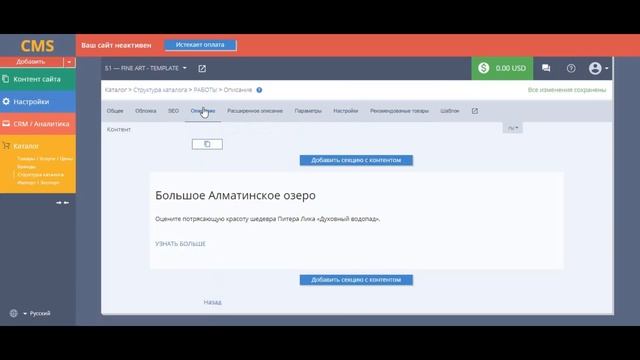Viewport: 640px width, 360px height.
Task: Click the УЗНАТЬ БОЛЬШЕ link
Action: 180,244
